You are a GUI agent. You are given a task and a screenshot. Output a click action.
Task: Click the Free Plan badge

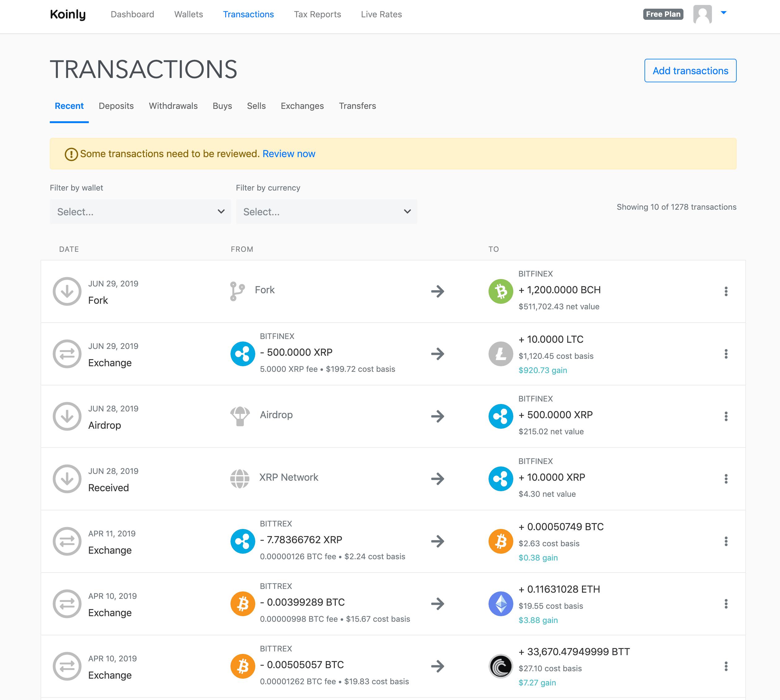(663, 14)
